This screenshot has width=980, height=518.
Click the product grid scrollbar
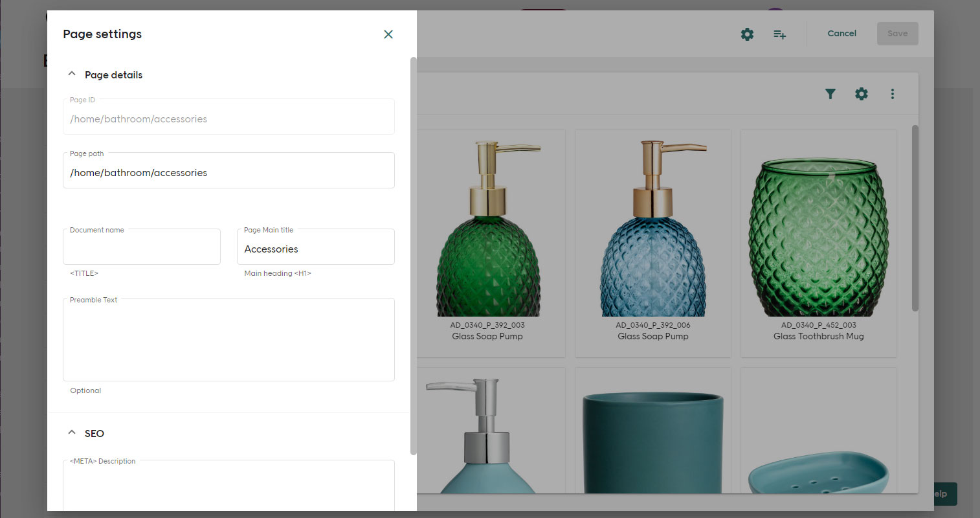click(915, 218)
